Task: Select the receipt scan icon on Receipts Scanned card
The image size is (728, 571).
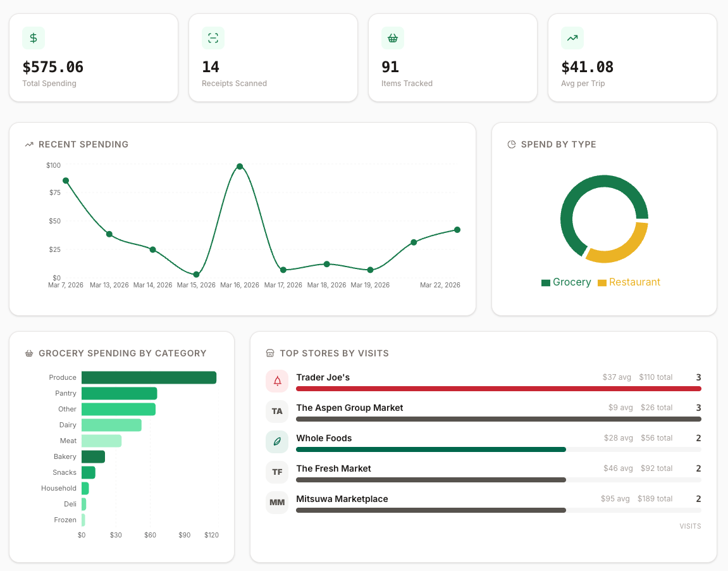Action: 213,38
